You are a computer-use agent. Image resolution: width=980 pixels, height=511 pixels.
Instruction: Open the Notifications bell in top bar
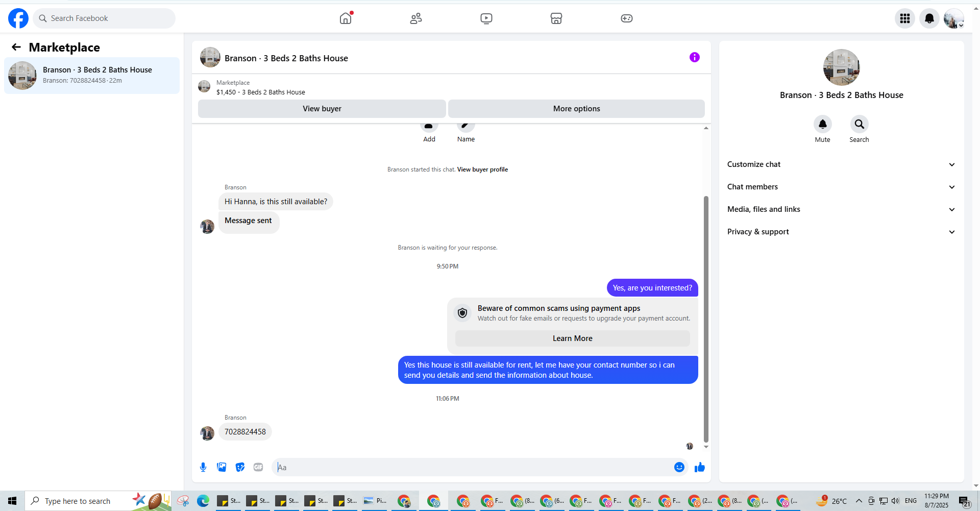929,18
